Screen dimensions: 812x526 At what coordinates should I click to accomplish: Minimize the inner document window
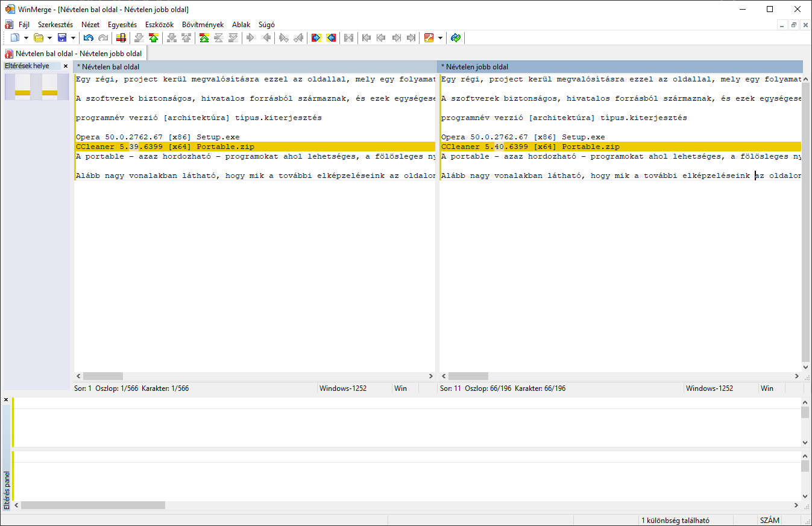pyautogui.click(x=782, y=25)
